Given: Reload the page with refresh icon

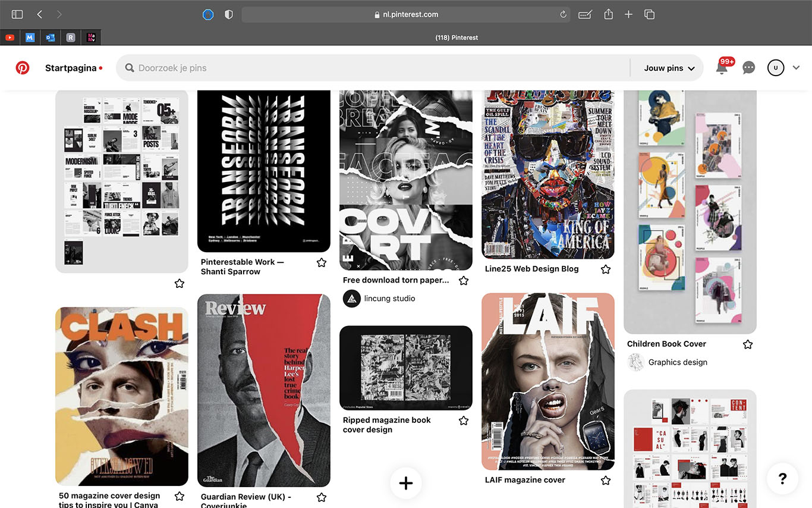Looking at the screenshot, I should point(563,14).
